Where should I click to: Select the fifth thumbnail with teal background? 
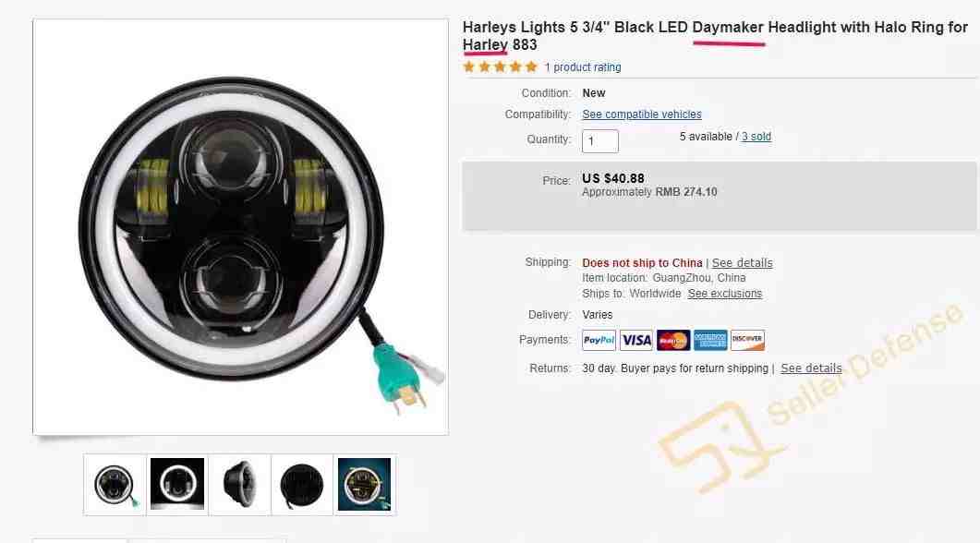(364, 484)
